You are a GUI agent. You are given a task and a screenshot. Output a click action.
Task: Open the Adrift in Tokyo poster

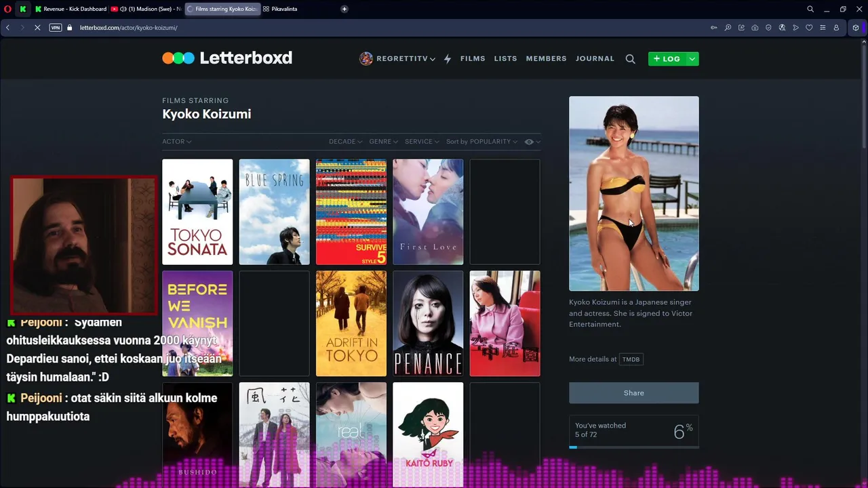tap(351, 323)
